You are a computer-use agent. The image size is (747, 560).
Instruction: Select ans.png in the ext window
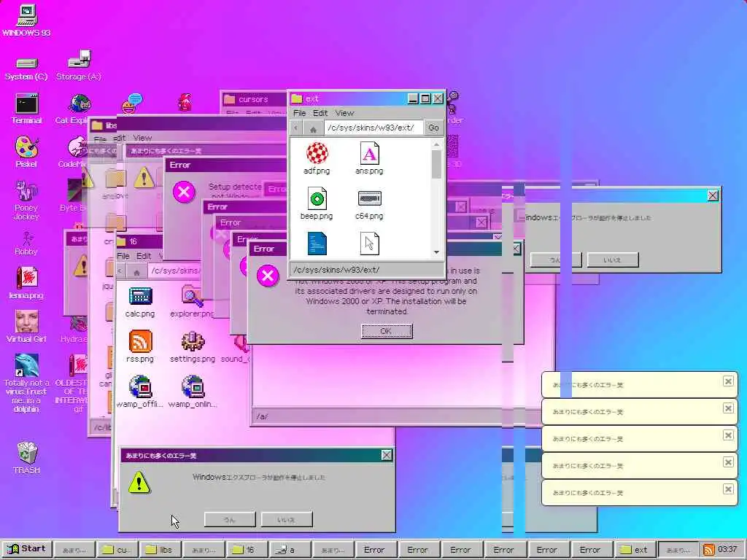point(369,158)
